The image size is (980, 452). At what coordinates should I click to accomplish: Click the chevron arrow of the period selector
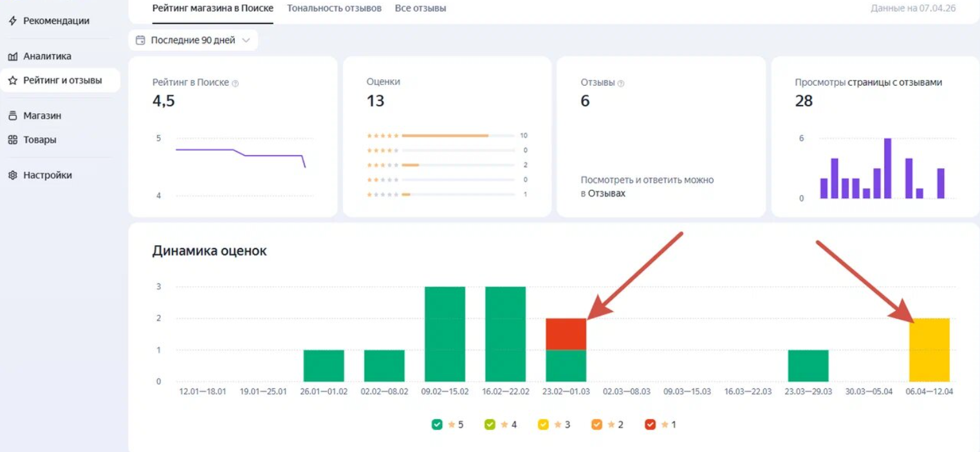click(246, 40)
